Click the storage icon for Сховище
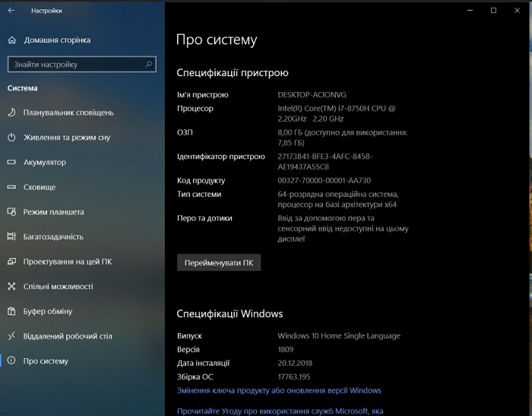Image resolution: width=532 pixels, height=416 pixels. [11, 187]
